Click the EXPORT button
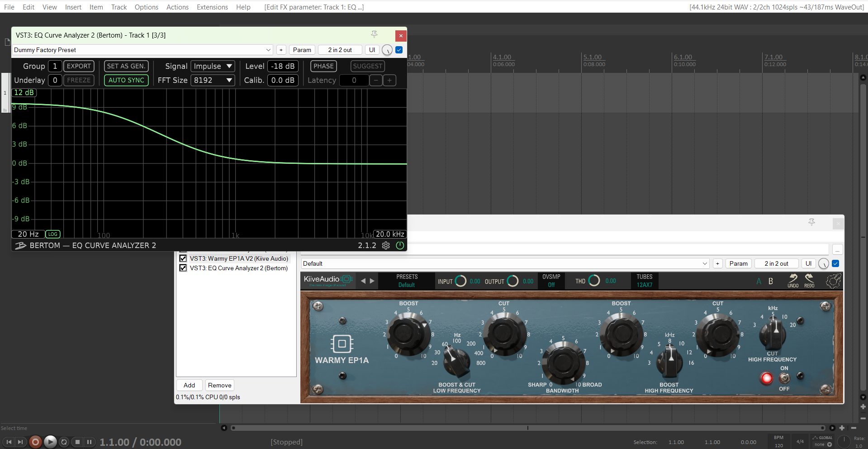 pos(79,66)
